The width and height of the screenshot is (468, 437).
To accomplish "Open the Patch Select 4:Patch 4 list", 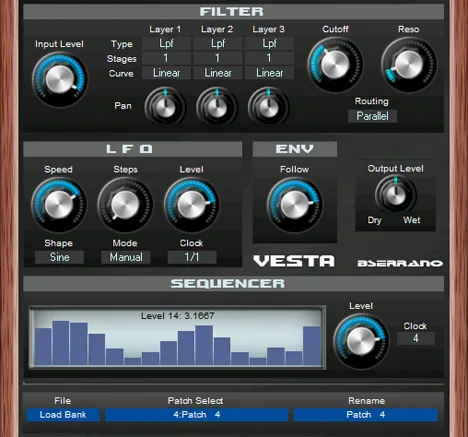I will coord(196,415).
